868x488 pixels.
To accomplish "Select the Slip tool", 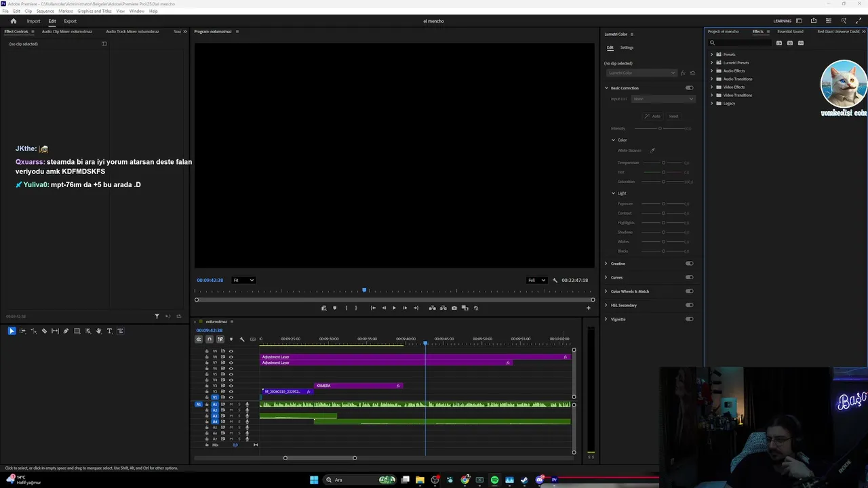I will pyautogui.click(x=55, y=331).
